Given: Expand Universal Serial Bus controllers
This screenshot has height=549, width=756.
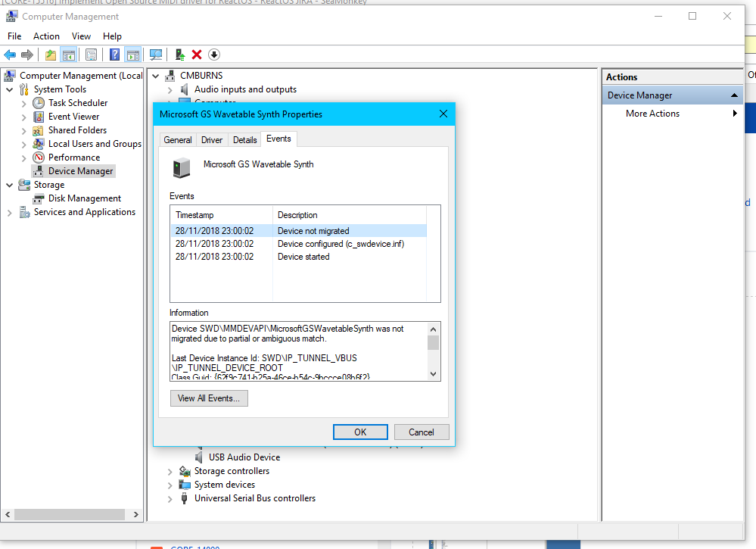Looking at the screenshot, I should click(170, 498).
